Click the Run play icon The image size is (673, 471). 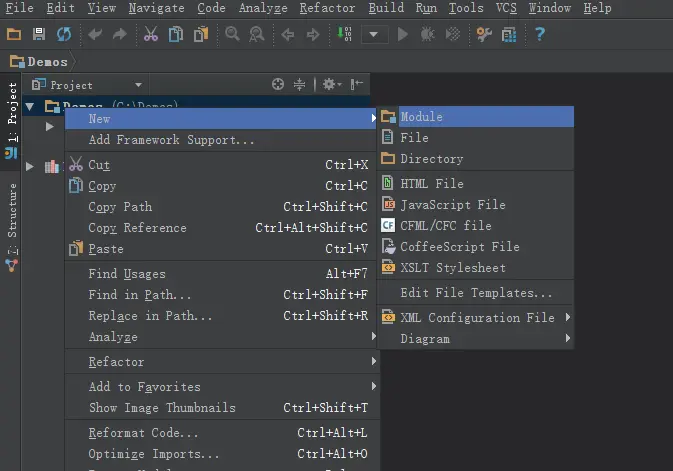pos(402,34)
